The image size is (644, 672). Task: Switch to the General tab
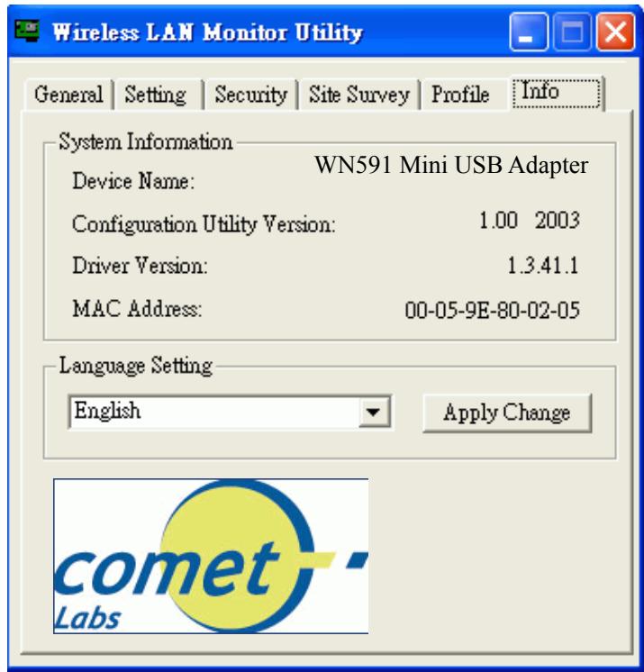point(69,95)
